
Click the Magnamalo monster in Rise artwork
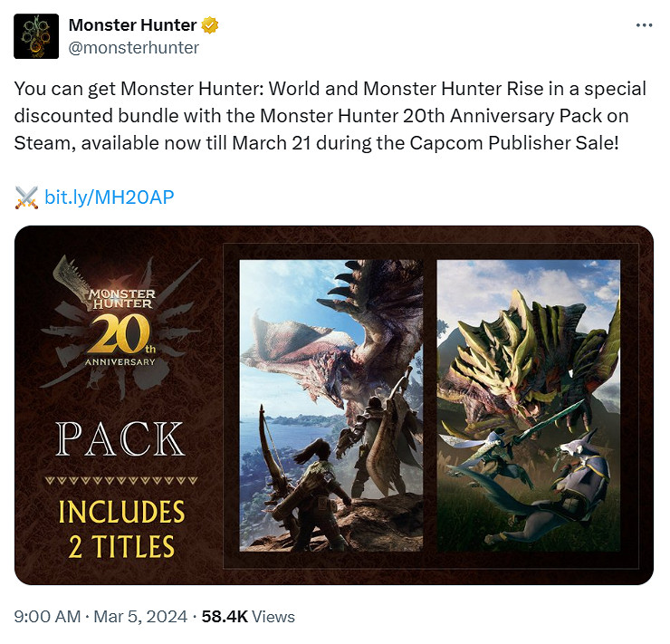tap(530, 363)
